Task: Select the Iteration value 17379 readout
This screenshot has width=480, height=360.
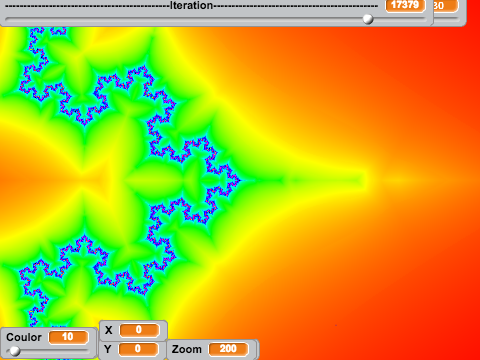Action: [x=405, y=5]
